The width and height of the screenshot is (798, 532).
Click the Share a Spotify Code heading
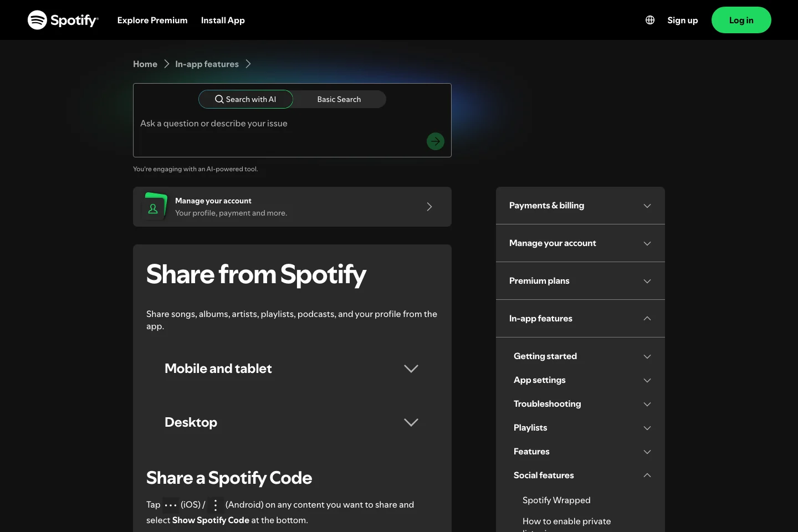[229, 478]
